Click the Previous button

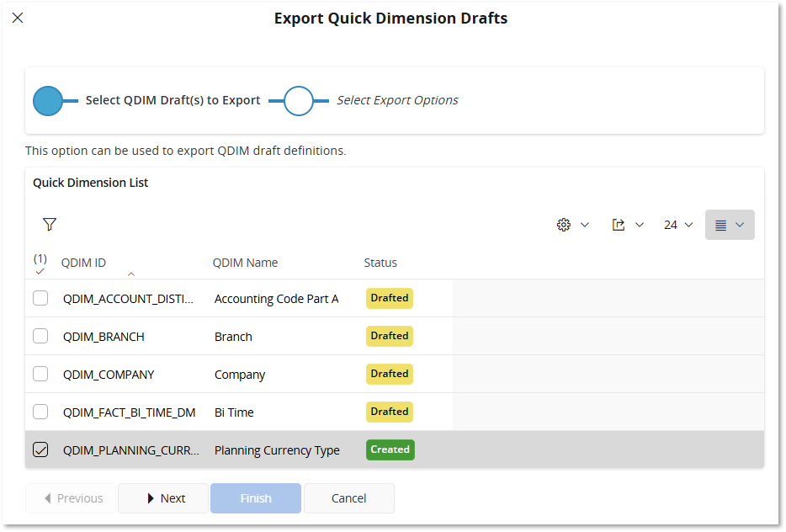[x=71, y=498]
